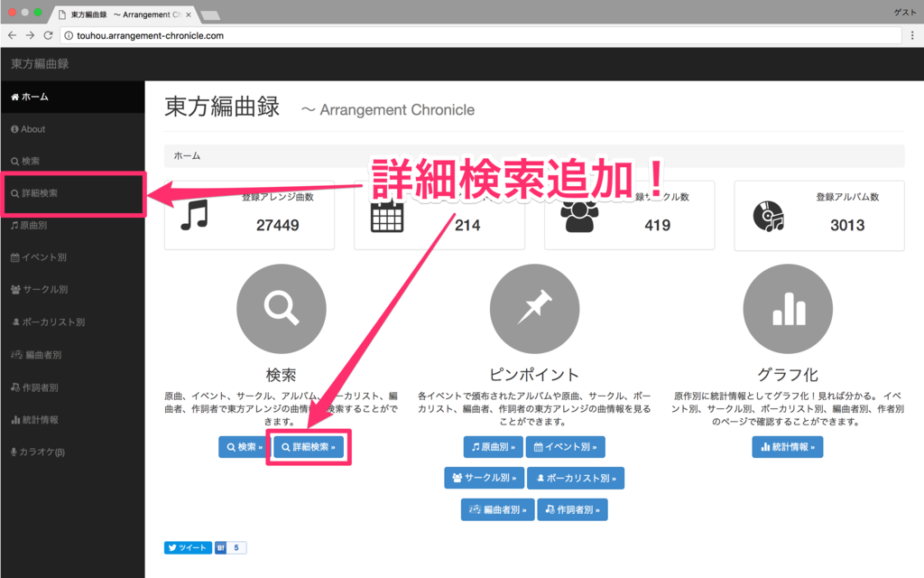Click the Hatena B! bookmark button
Screen dimensions: 924x578
coord(220,548)
